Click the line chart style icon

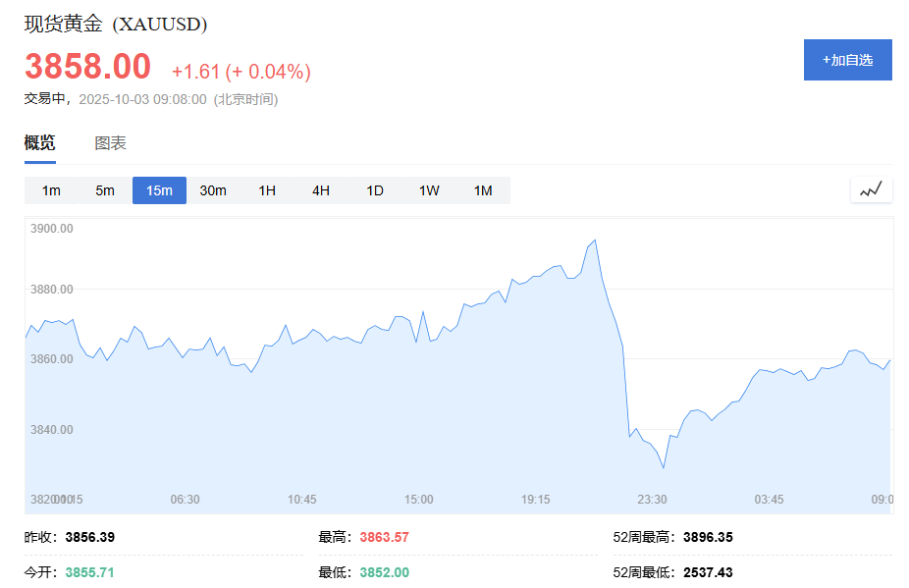[870, 189]
